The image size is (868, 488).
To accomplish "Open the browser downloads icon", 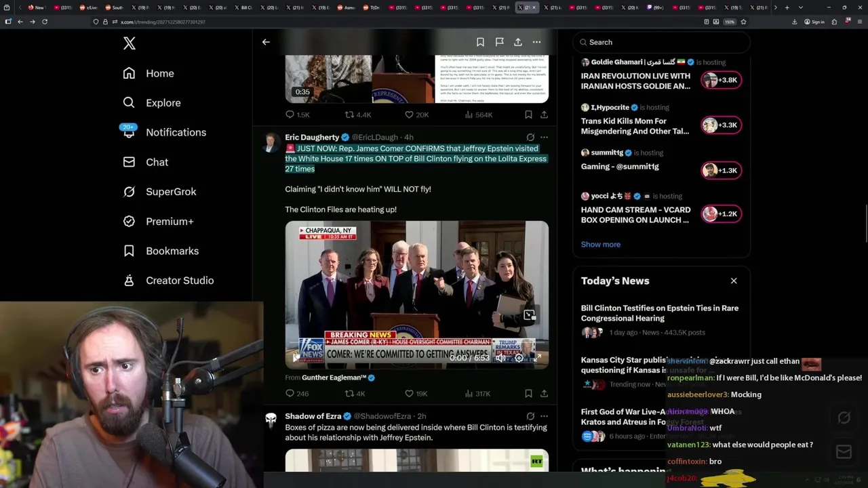I will 794,22.
